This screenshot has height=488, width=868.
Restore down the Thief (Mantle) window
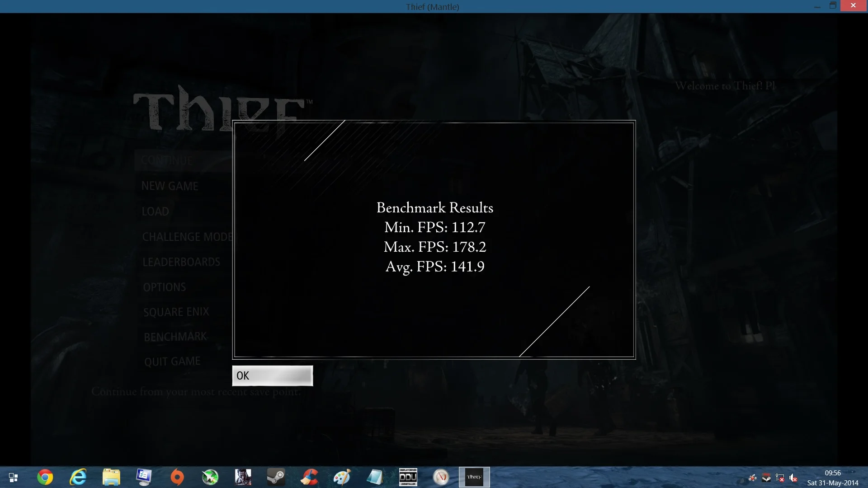(833, 6)
